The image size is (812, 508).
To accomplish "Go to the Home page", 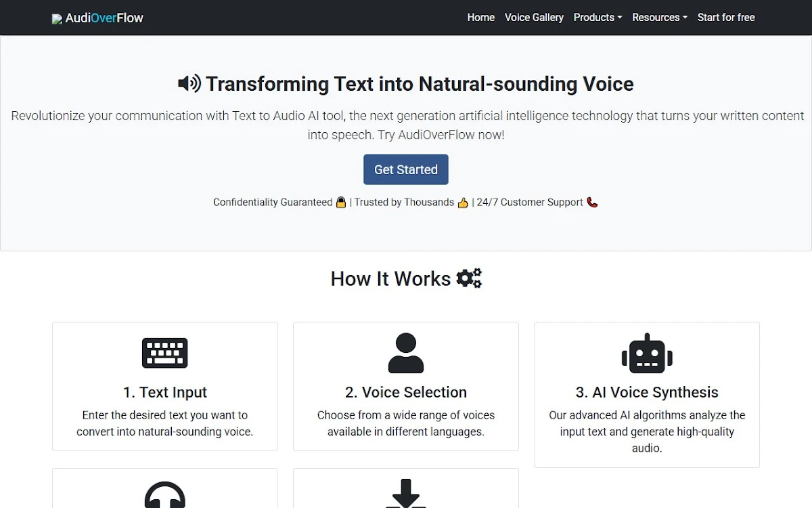I will 480,18.
